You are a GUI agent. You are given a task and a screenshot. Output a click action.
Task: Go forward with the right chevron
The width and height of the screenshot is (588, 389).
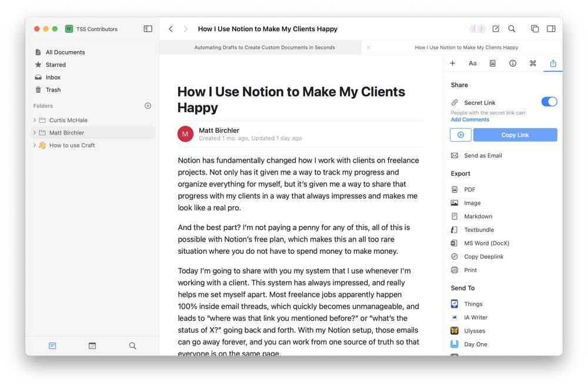click(x=185, y=29)
